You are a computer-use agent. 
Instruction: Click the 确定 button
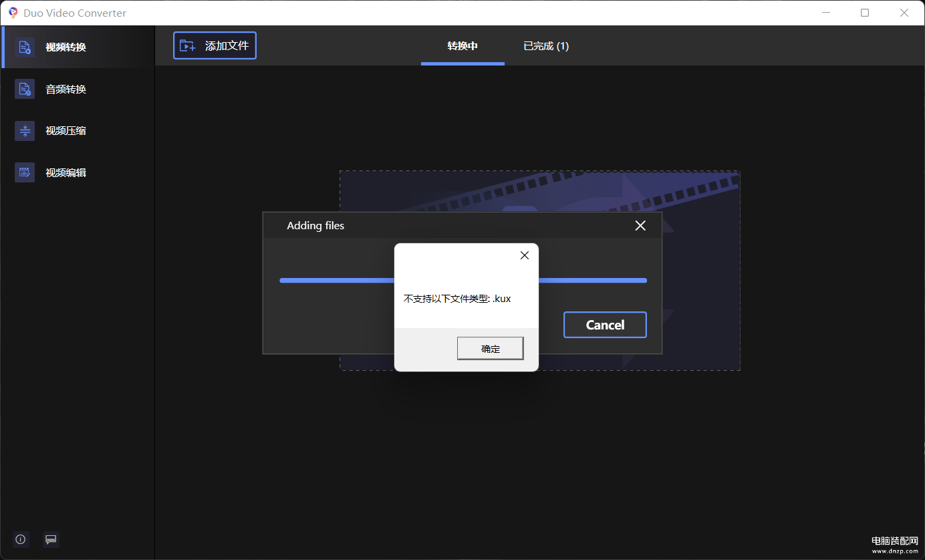point(491,349)
